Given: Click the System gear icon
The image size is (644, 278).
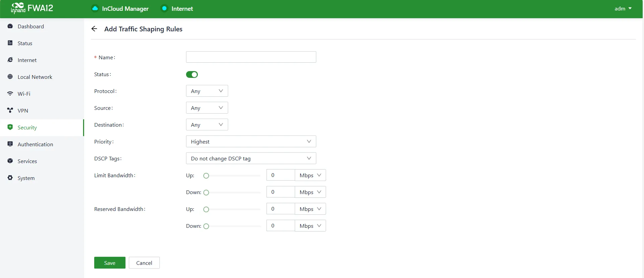Looking at the screenshot, I should (10, 178).
